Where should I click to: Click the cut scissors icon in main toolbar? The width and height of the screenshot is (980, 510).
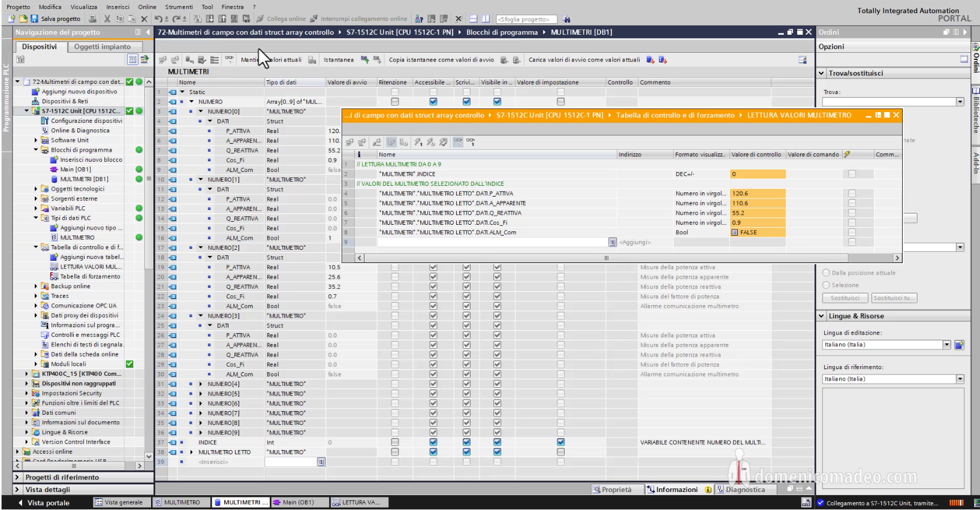(107, 19)
